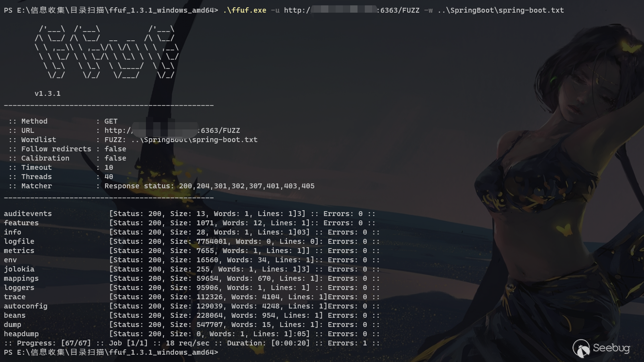
Task: Click the 'info' result entry
Action: pos(13,232)
